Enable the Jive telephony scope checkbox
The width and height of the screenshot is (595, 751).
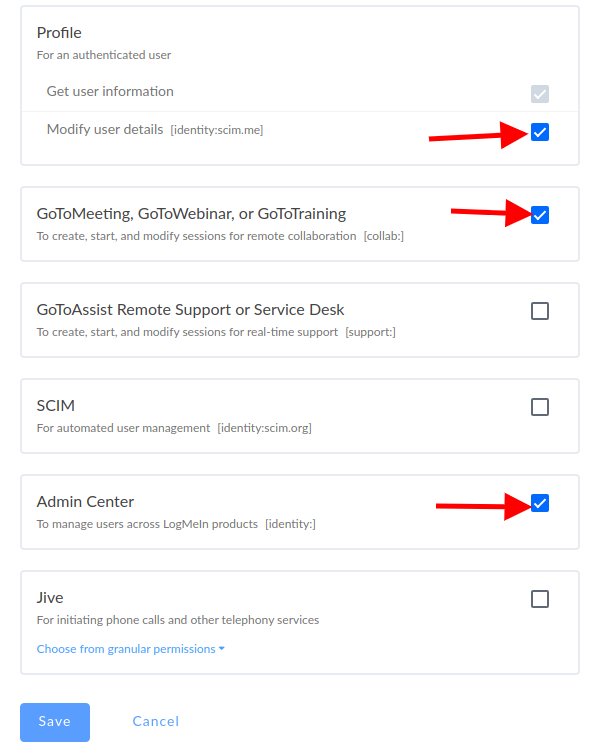point(539,599)
